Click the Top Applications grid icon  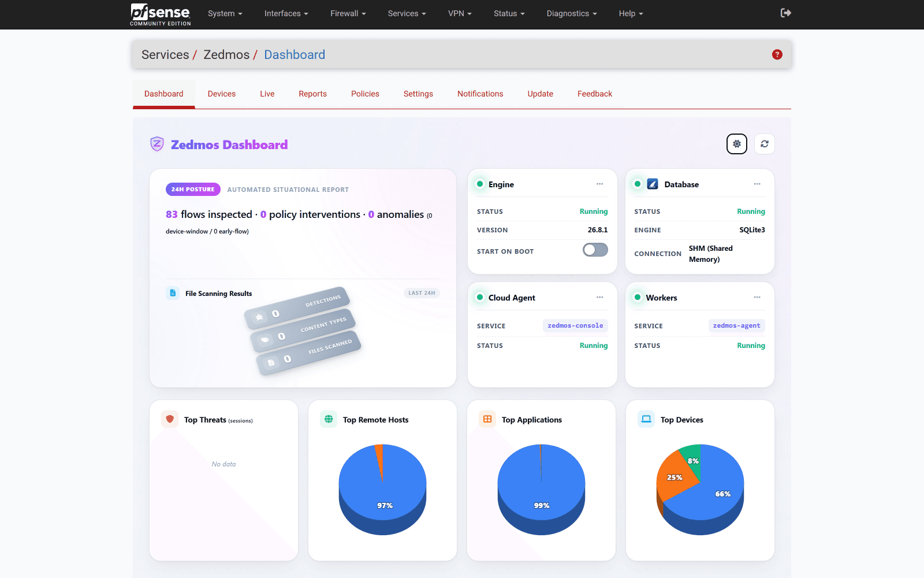(487, 419)
